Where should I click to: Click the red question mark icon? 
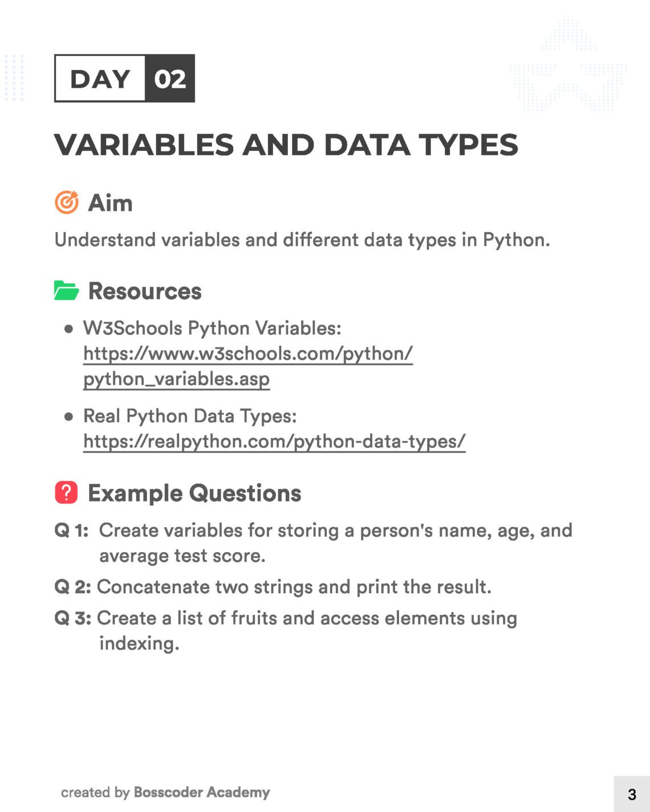click(x=66, y=492)
